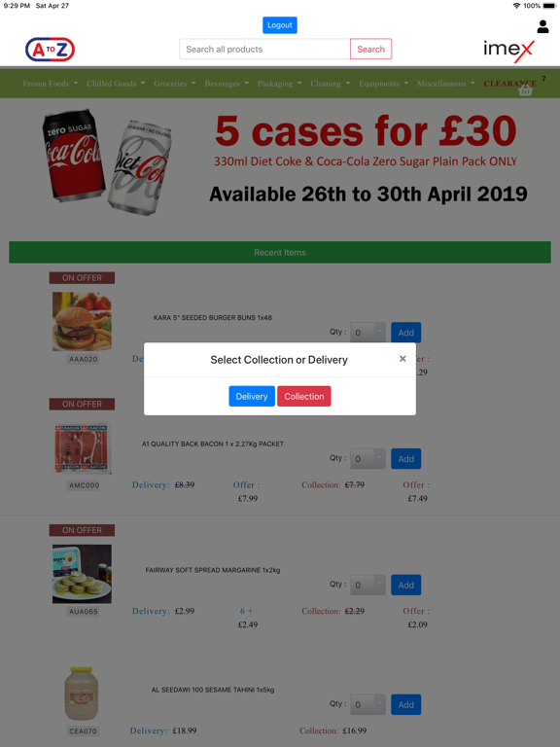Choose the red Collection button
The image size is (560, 747).
pos(303,397)
